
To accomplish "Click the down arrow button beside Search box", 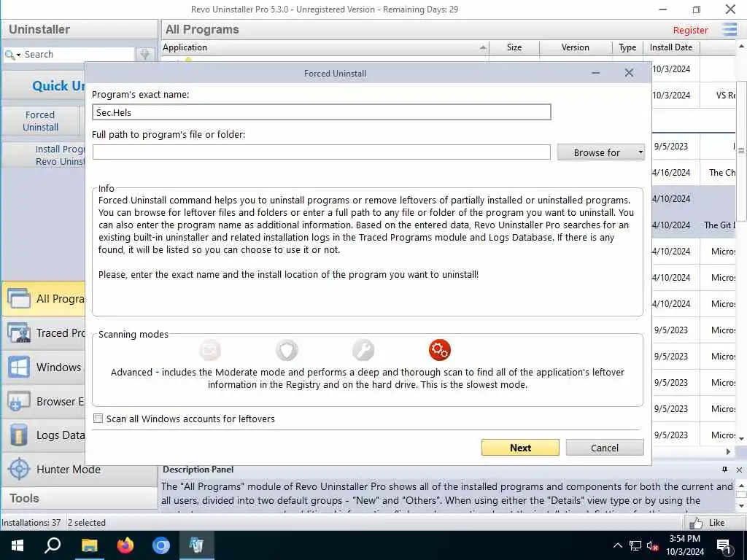I will coord(145,54).
